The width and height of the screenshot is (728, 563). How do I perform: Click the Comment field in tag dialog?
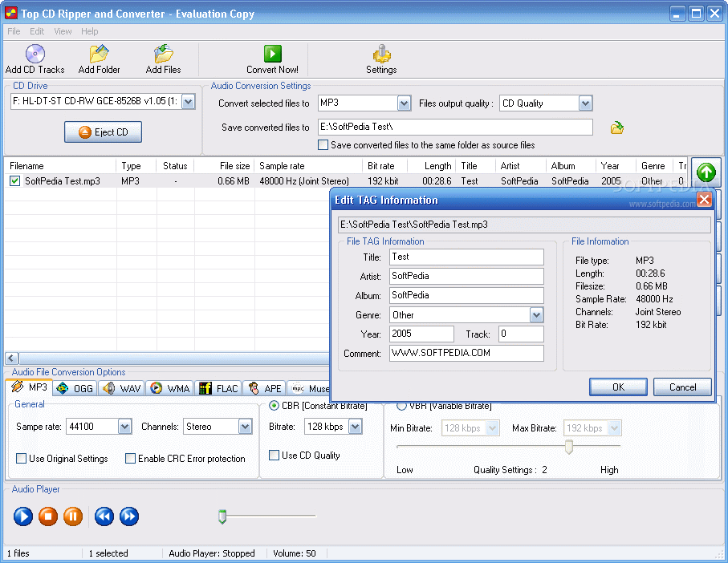466,353
